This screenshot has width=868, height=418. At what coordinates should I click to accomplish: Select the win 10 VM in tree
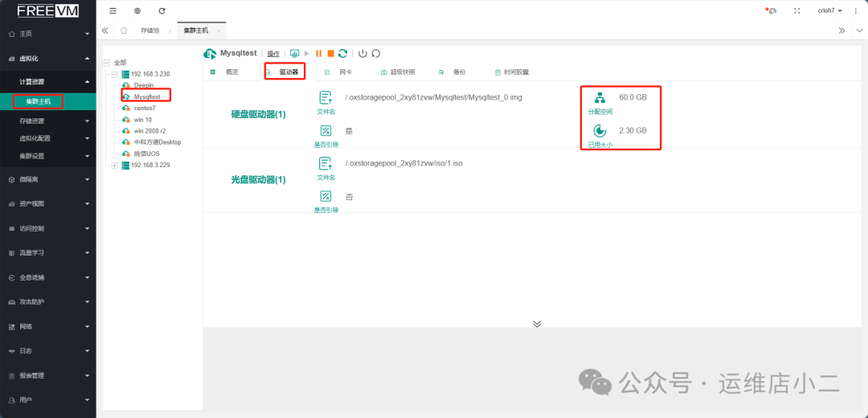coord(143,120)
